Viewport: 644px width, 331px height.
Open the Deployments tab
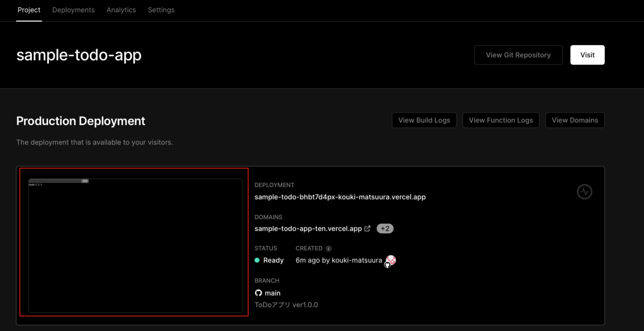click(74, 10)
